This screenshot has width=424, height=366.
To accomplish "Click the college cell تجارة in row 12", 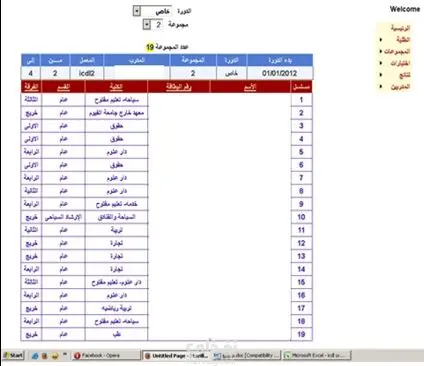I will pos(116,243).
